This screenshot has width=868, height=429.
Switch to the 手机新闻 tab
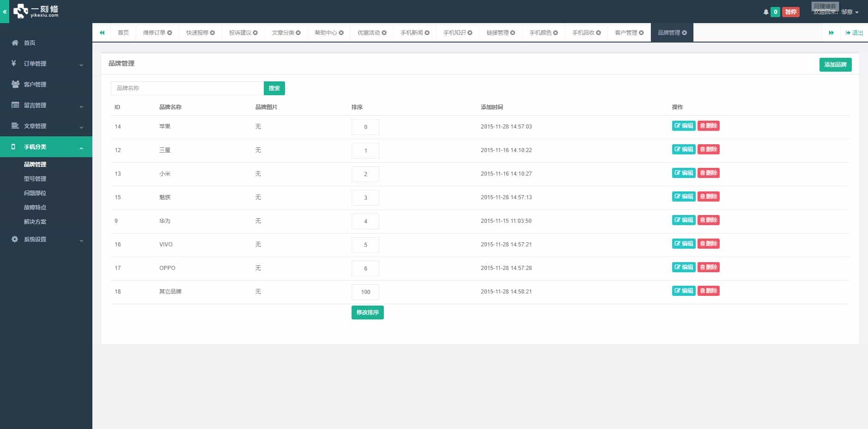click(x=412, y=32)
